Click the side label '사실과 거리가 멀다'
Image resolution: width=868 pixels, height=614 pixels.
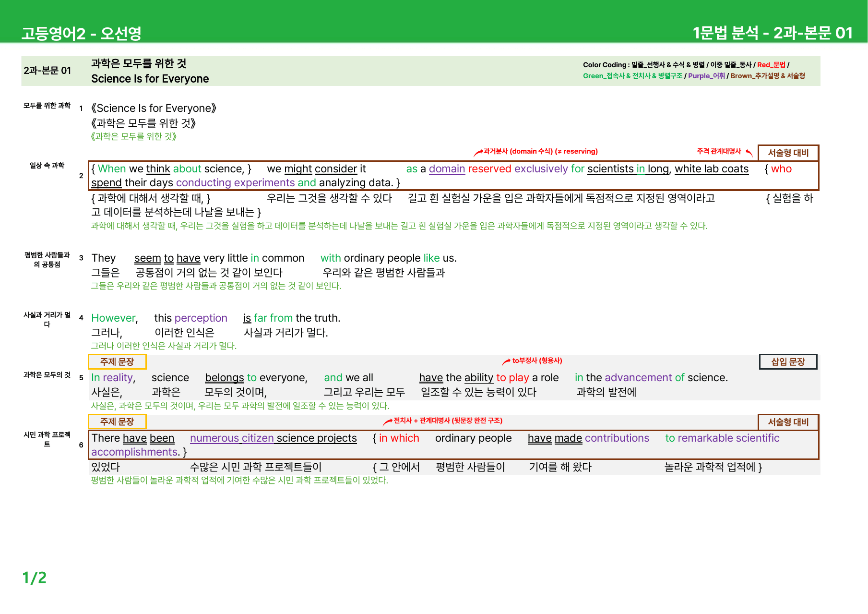click(47, 320)
